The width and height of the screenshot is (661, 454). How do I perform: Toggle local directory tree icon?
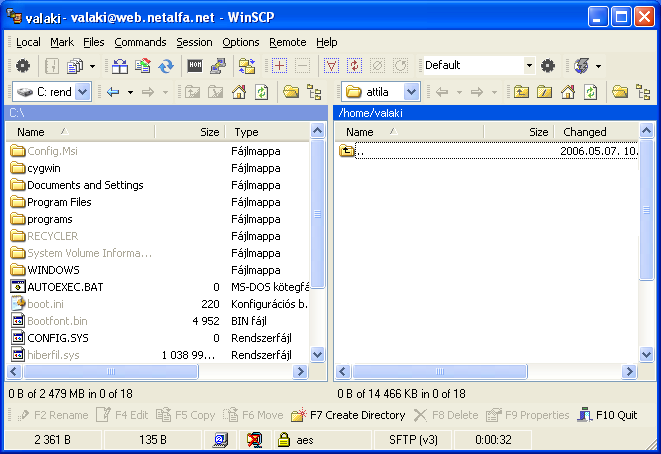tap(314, 92)
